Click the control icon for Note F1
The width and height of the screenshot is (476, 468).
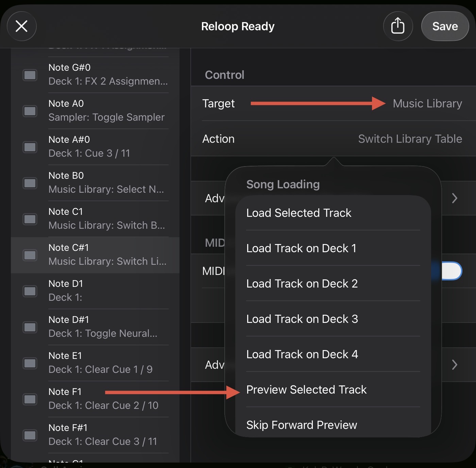[x=30, y=399]
